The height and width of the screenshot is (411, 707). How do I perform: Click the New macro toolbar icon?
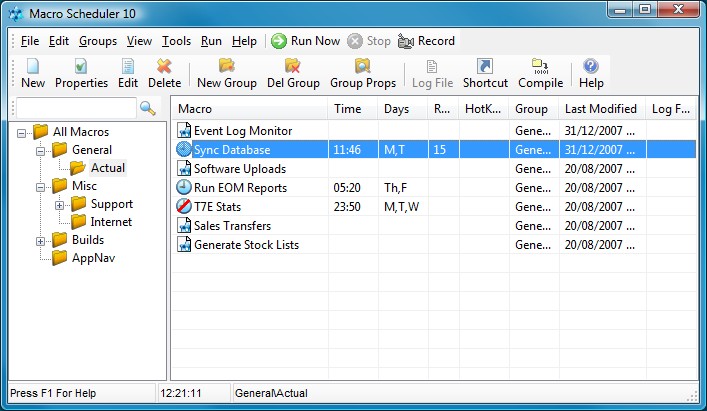click(x=33, y=66)
